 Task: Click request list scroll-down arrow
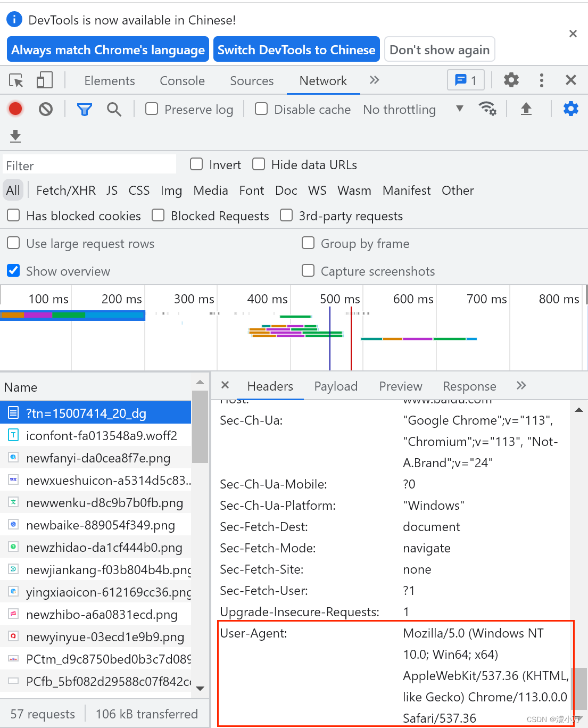tap(200, 689)
